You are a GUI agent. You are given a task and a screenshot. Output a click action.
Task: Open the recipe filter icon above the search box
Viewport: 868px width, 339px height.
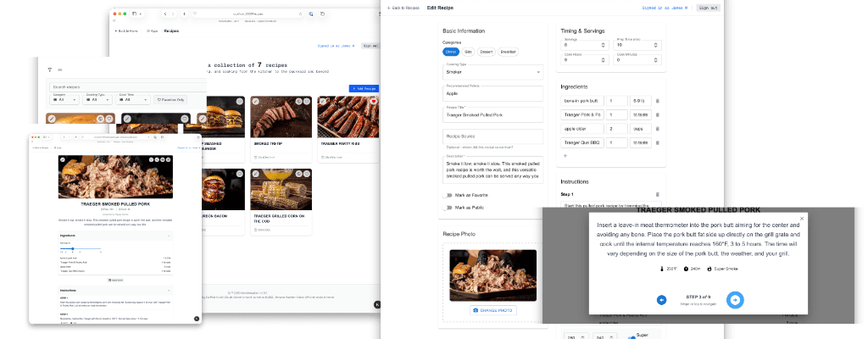(x=49, y=69)
